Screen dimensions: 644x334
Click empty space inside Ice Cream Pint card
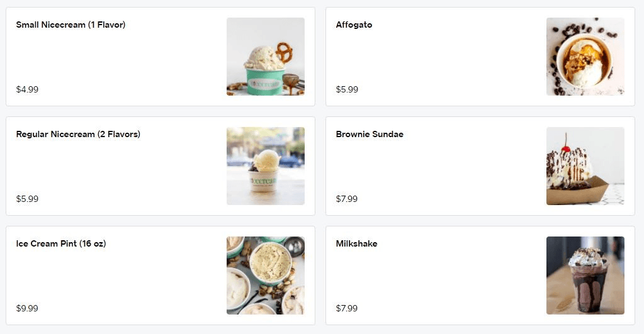coord(126,277)
